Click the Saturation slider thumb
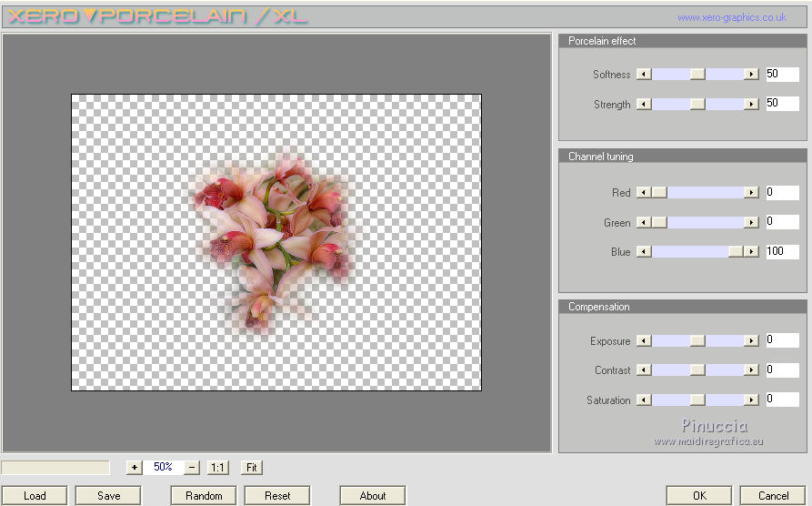This screenshot has width=812, height=506. [x=697, y=400]
